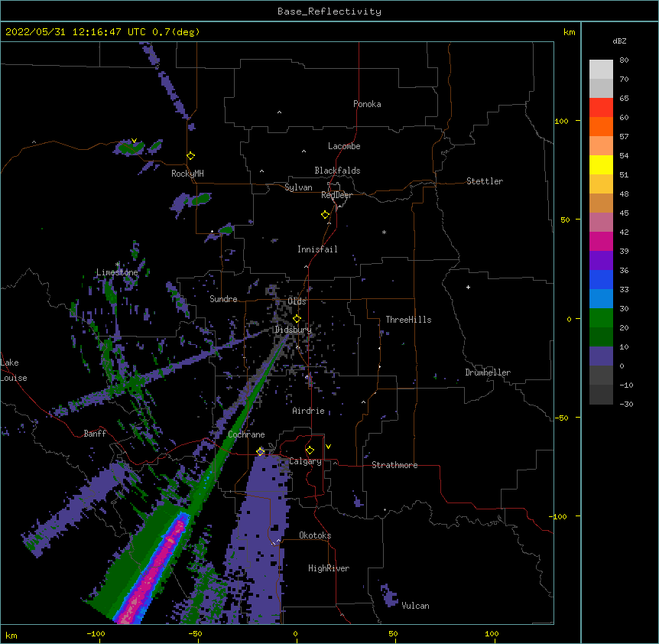This screenshot has height=644, width=659.
Task: Click the Cochrane city label
Action: 246,434
